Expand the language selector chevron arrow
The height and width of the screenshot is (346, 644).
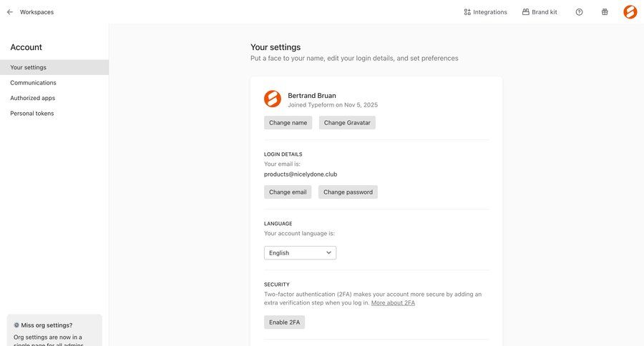(329, 253)
